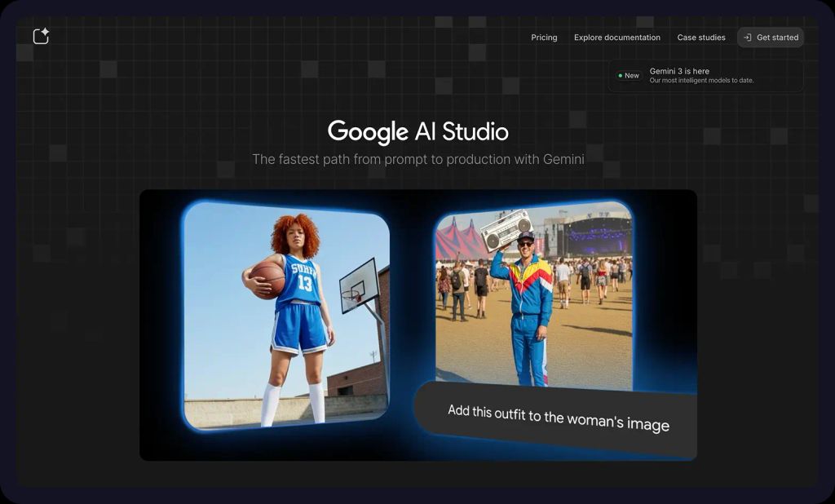This screenshot has width=835, height=504.
Task: Click the New badge pill
Action: (629, 75)
